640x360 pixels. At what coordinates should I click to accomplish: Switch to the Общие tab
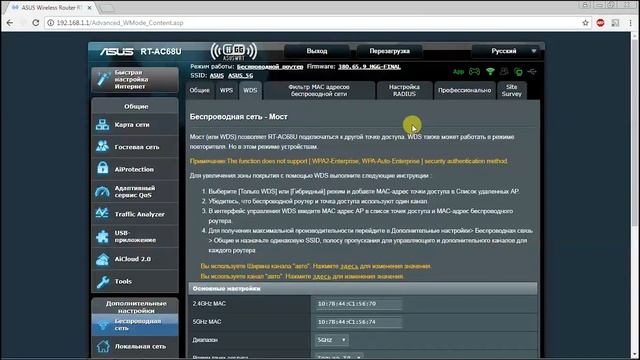199,90
